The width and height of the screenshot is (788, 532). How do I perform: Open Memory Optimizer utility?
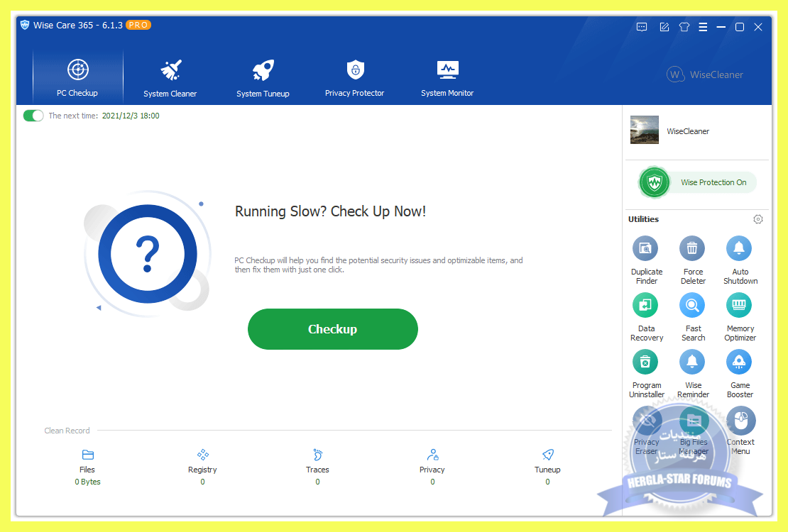(x=740, y=316)
